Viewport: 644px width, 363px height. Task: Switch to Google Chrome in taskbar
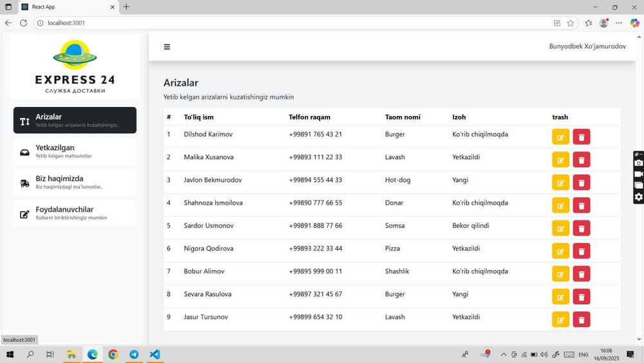coord(113,355)
